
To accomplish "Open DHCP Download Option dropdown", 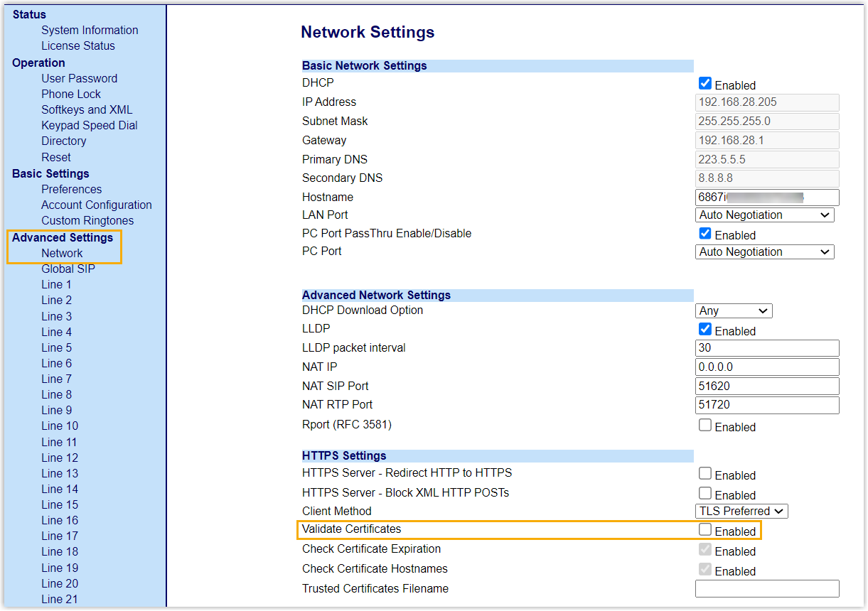I will click(x=733, y=311).
